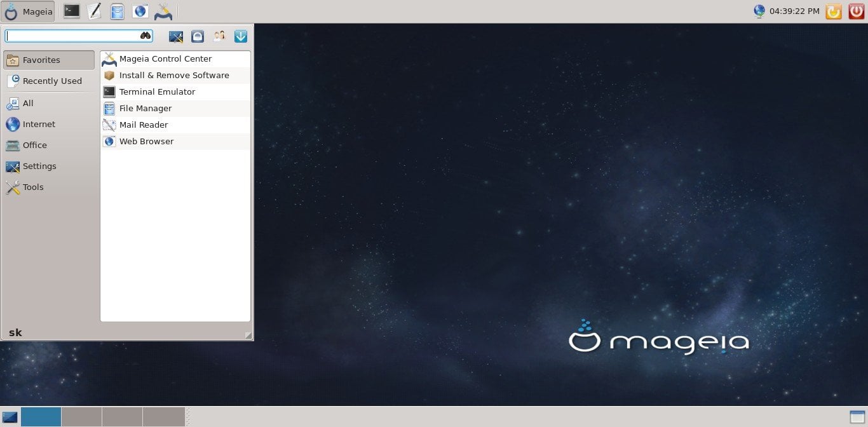This screenshot has width=868, height=427.
Task: Launch Web Browser from favorites list
Action: pyautogui.click(x=175, y=142)
